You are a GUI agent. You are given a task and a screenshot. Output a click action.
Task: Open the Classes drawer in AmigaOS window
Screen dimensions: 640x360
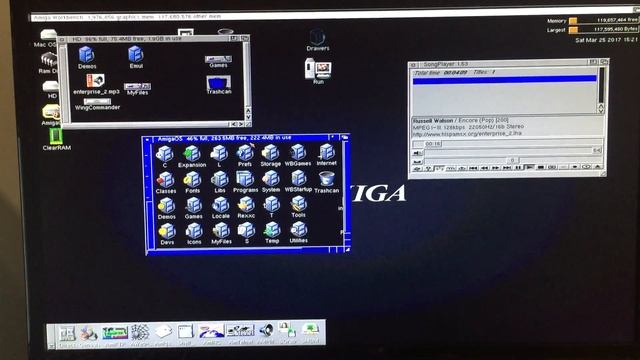(166, 182)
